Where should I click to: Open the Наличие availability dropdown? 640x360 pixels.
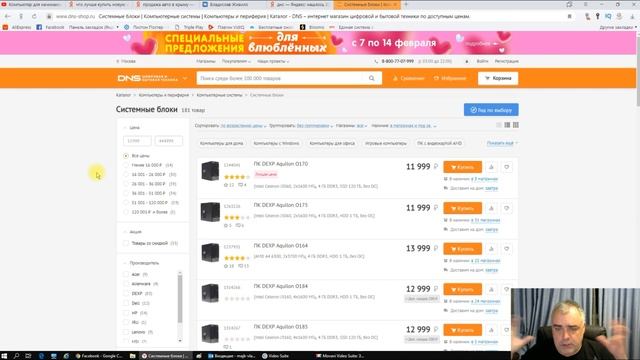[x=413, y=126]
